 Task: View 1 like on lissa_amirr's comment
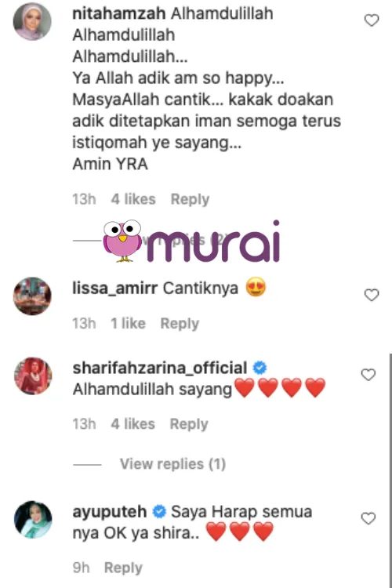tap(129, 323)
